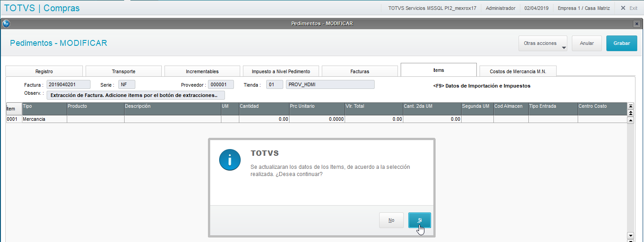644x242 pixels.
Task: Click the blue information icon in the TOTVS dialog
Action: pos(230,159)
